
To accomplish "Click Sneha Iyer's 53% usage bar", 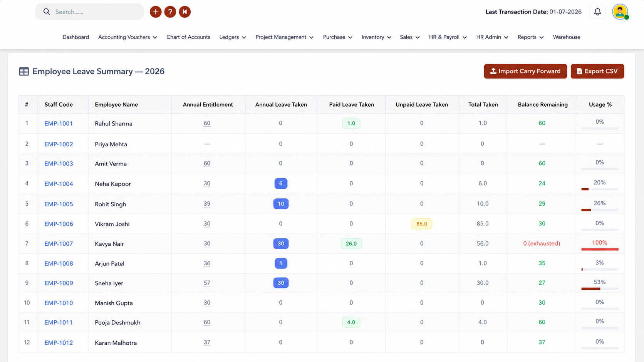I will pos(600,289).
